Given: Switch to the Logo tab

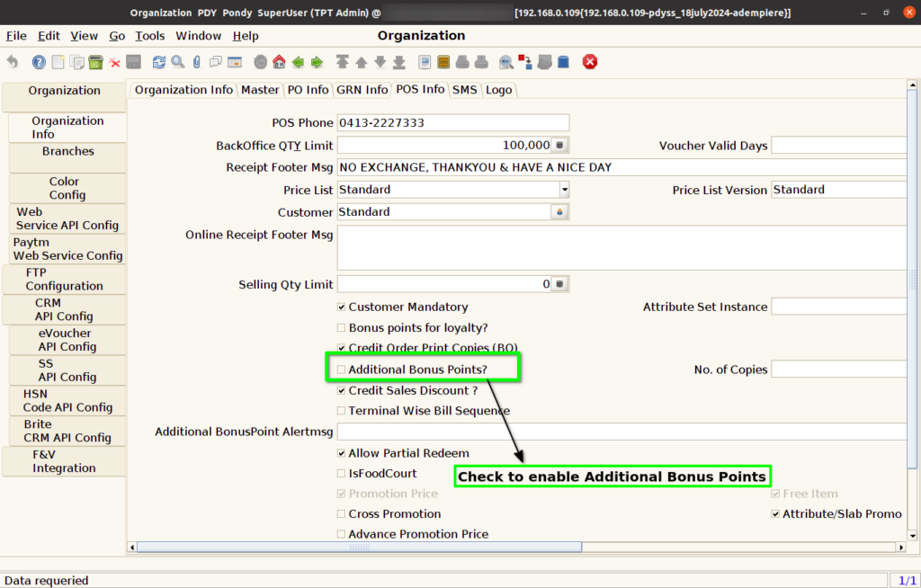Looking at the screenshot, I should (498, 90).
